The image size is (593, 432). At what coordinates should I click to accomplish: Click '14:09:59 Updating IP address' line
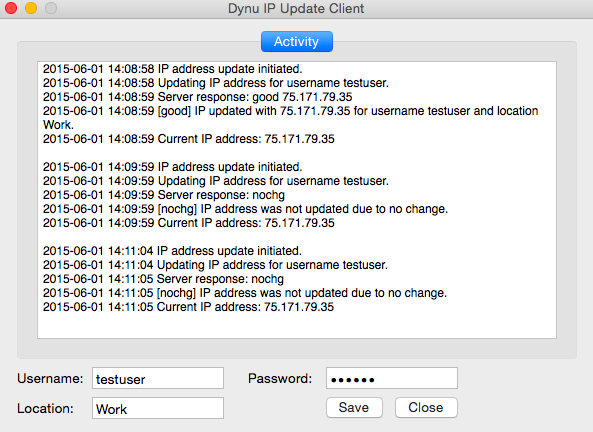216,181
